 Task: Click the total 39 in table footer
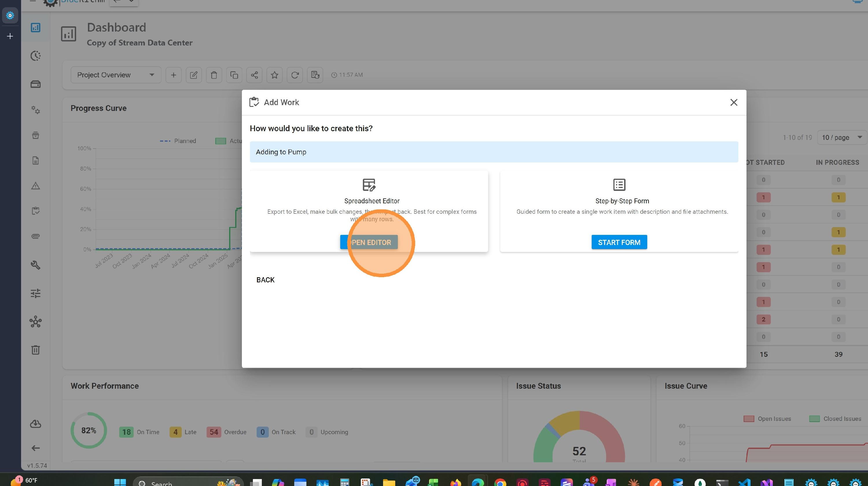tap(838, 354)
